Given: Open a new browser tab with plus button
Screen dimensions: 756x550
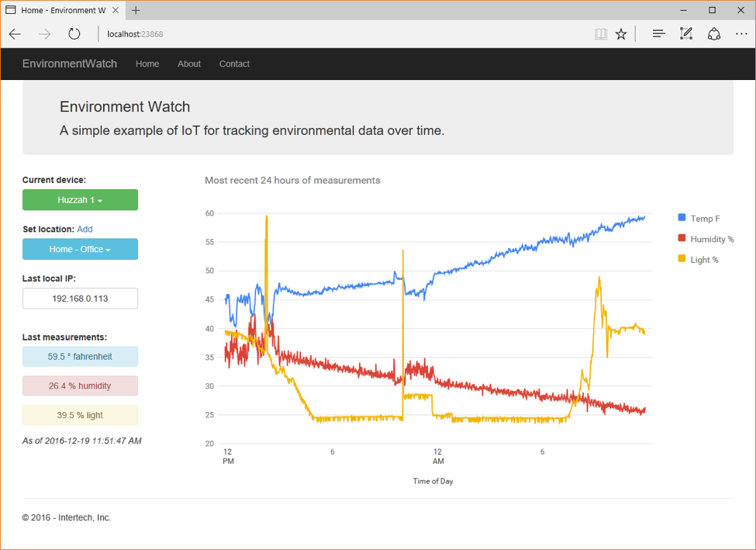Looking at the screenshot, I should pyautogui.click(x=135, y=10).
